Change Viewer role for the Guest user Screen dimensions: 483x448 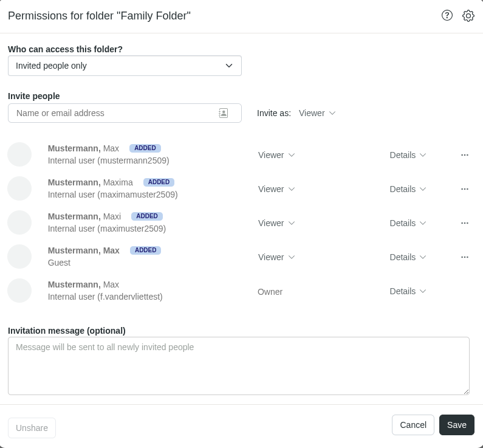pyautogui.click(x=276, y=257)
